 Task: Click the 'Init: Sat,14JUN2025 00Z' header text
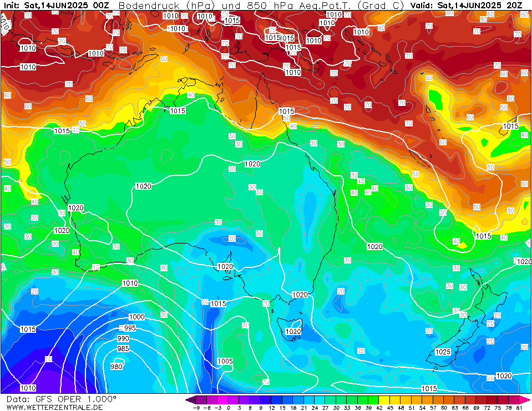pyautogui.click(x=56, y=5)
